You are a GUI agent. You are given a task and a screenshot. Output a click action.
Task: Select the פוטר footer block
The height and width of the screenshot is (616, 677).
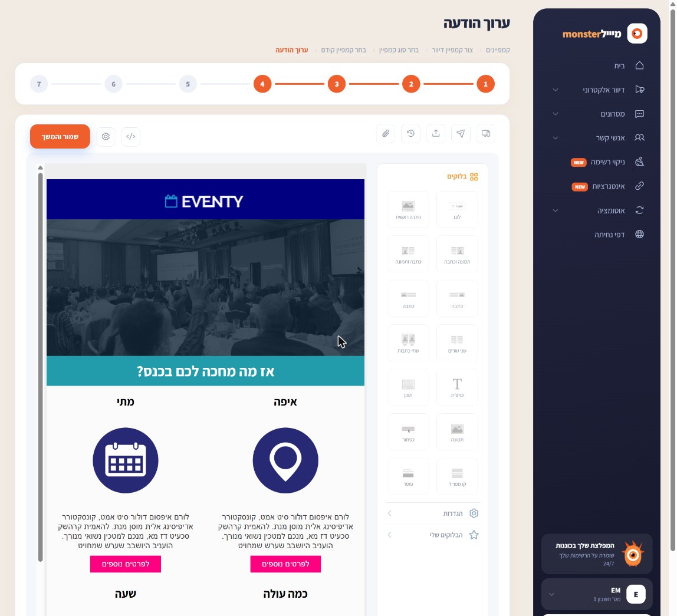tap(409, 476)
